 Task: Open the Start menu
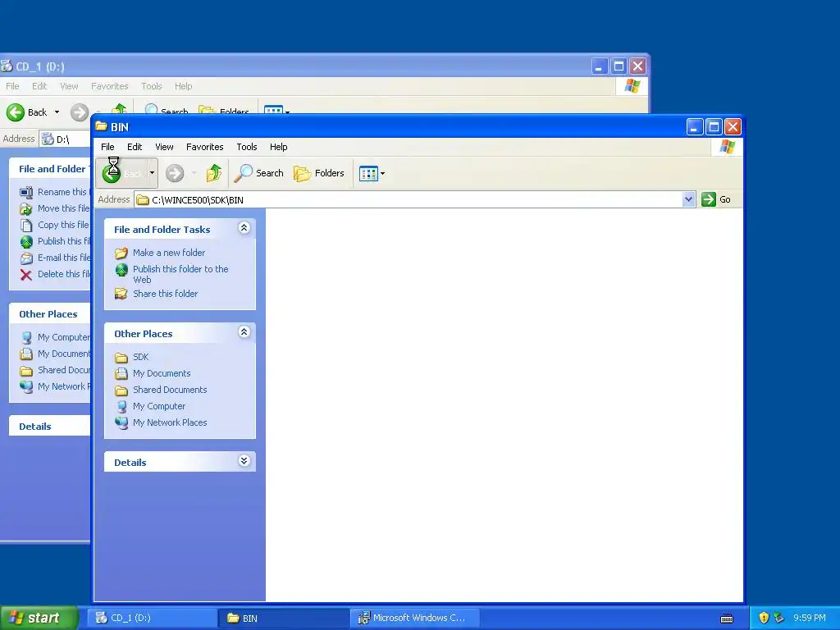pos(38,618)
